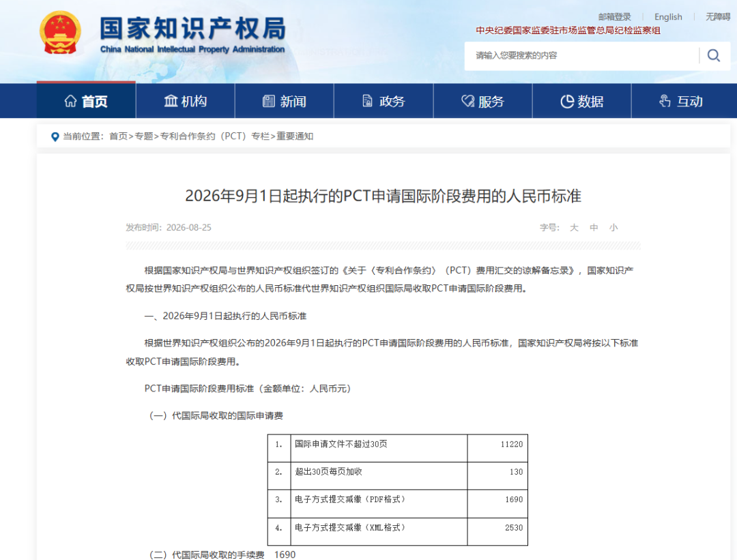
Task: Click the table cell 国际申请文件不超过30页
Action: point(341,444)
